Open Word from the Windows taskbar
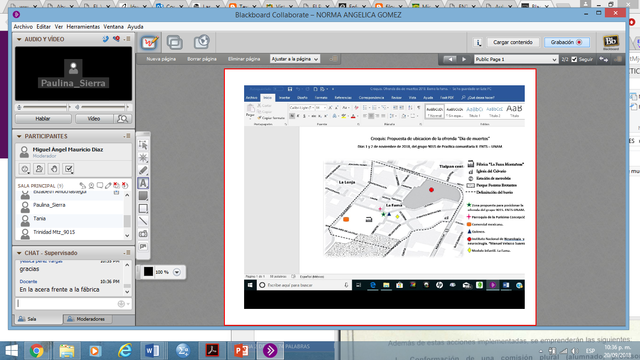Viewport: 640px width, 360px height. click(153, 351)
